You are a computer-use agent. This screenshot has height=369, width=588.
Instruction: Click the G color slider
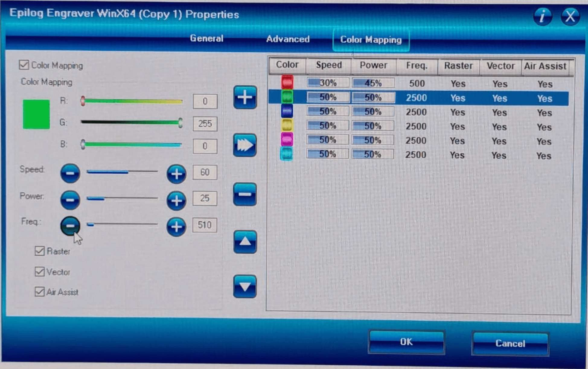132,122
